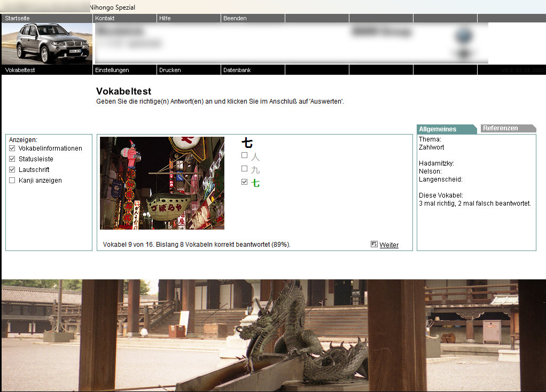546x392 pixels.
Task: Open the Einstellungen menu item
Action: click(112, 70)
